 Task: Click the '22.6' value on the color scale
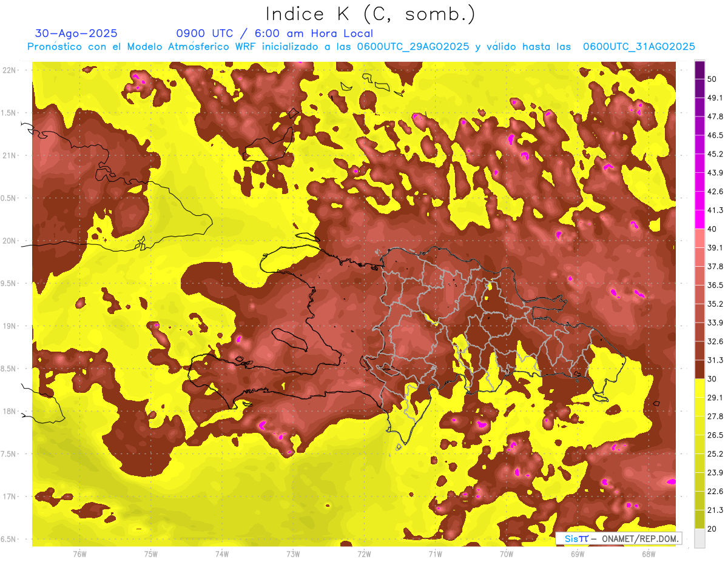click(x=715, y=491)
